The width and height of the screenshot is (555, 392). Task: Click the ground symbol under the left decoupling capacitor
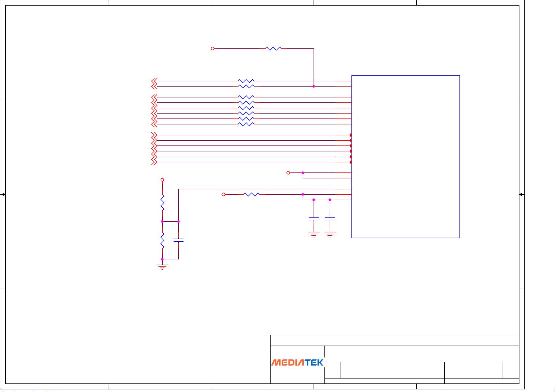tap(314, 234)
